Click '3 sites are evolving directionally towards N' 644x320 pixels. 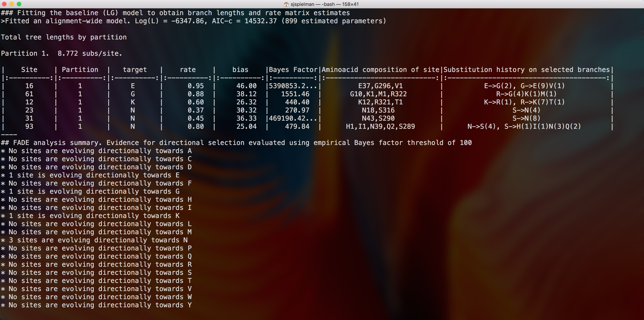pyautogui.click(x=94, y=240)
